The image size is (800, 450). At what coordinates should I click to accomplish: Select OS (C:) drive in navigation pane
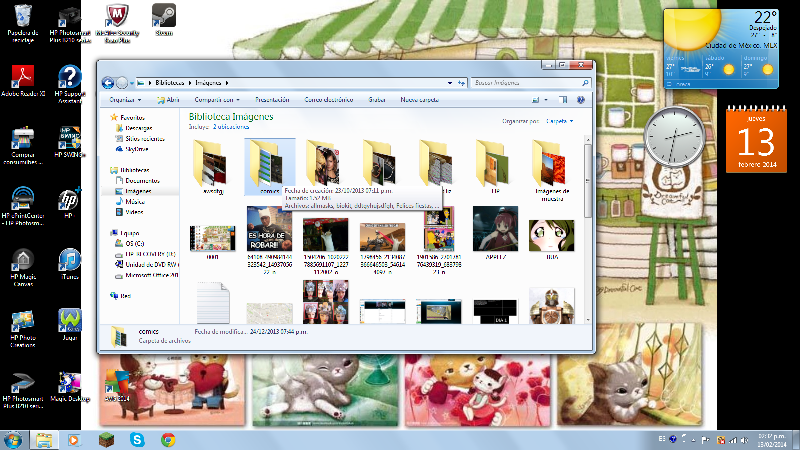(x=130, y=244)
